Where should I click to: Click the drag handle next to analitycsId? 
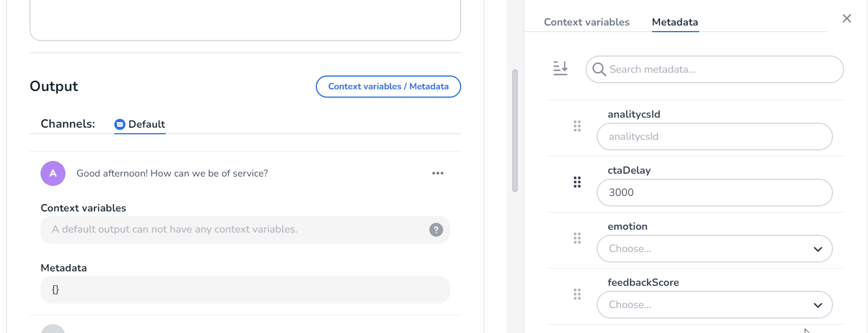tap(577, 126)
